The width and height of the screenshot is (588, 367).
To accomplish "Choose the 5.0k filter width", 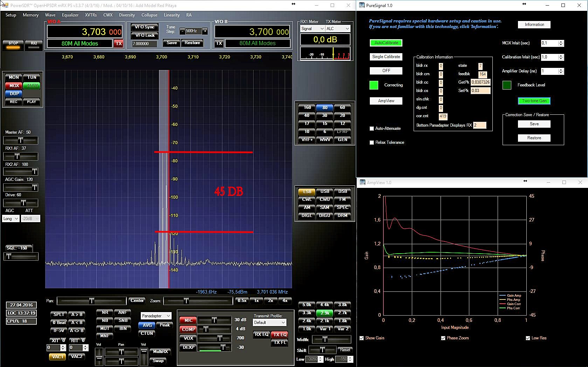I will click(x=307, y=305).
